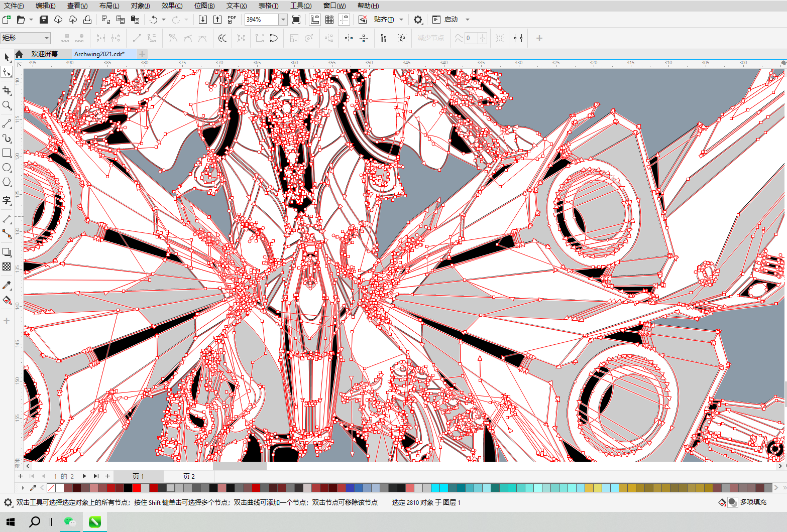787x532 pixels.
Task: Save the document with the floppy icon
Action: pos(44,20)
